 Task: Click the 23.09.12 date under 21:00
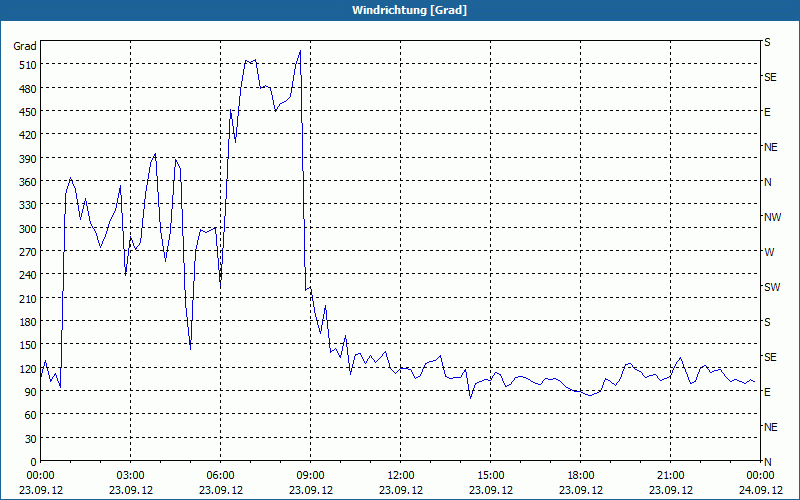pos(670,490)
